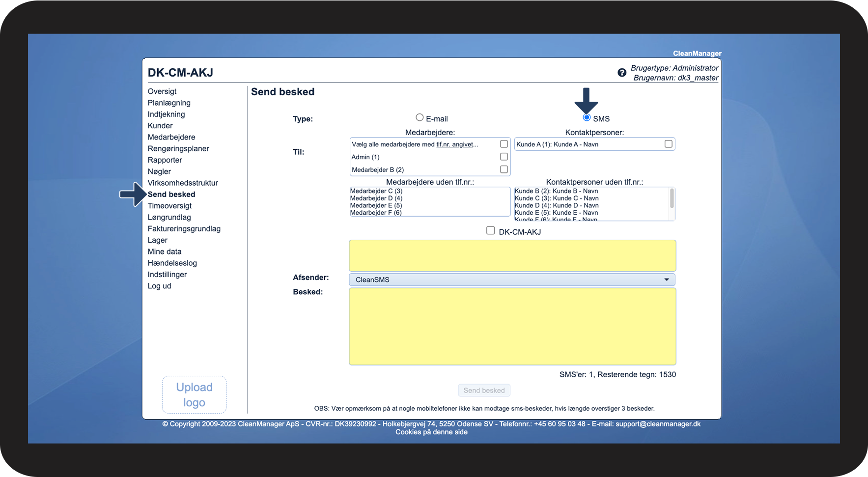Click into the Besked message text area
Viewport: 868px width, 477px height.
512,327
